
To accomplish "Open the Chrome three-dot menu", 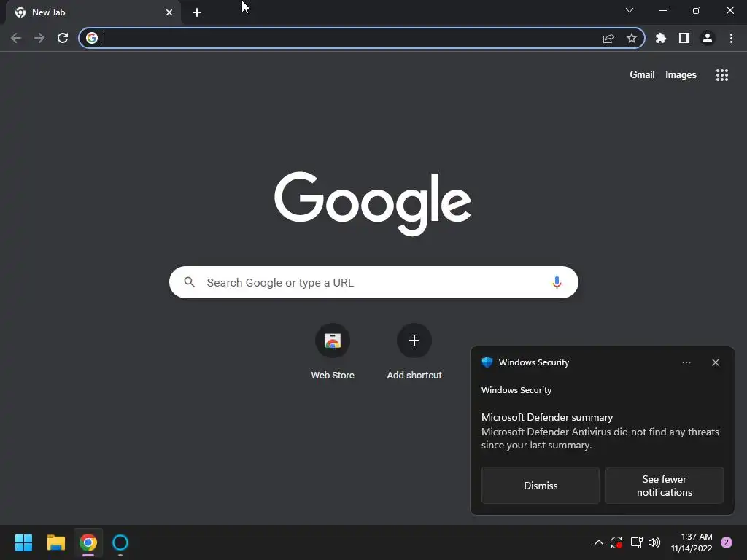I will pyautogui.click(x=731, y=38).
